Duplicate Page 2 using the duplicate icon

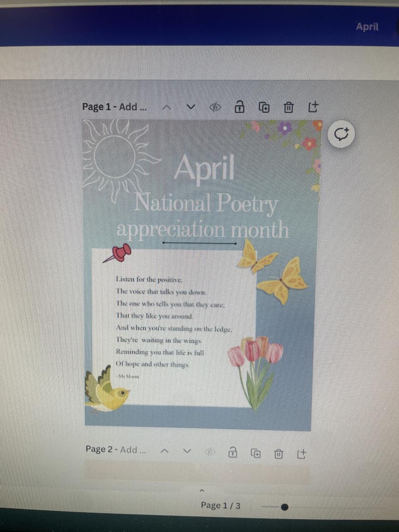pyautogui.click(x=256, y=453)
